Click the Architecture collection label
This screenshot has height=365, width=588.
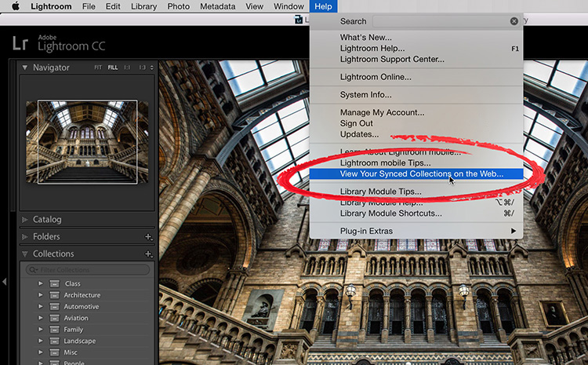(82, 295)
